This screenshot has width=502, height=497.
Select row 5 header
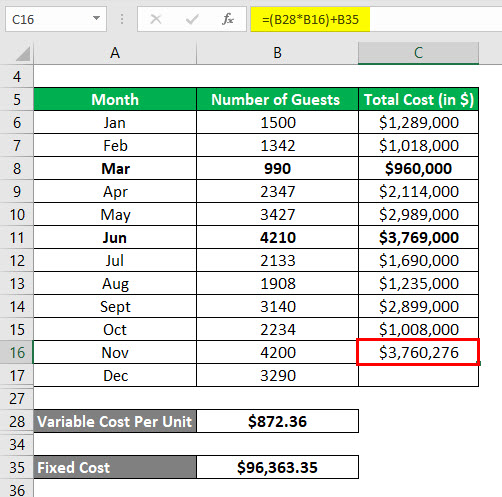(x=17, y=99)
